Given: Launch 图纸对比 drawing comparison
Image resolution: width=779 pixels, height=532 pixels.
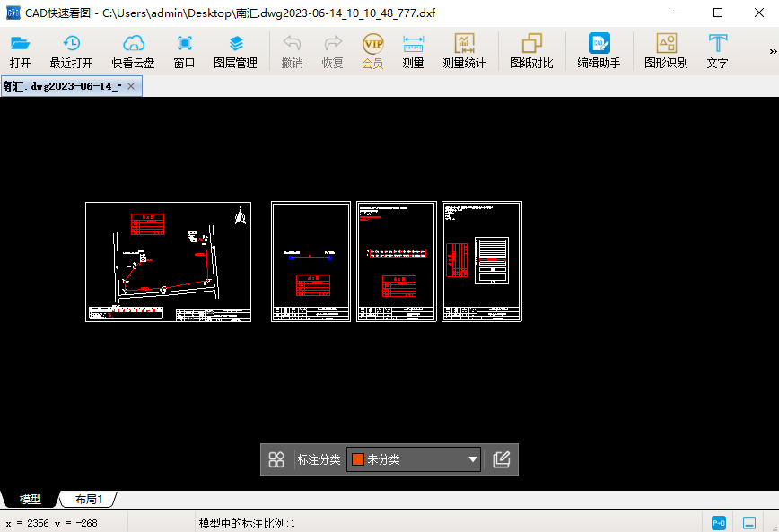Looking at the screenshot, I should point(531,51).
